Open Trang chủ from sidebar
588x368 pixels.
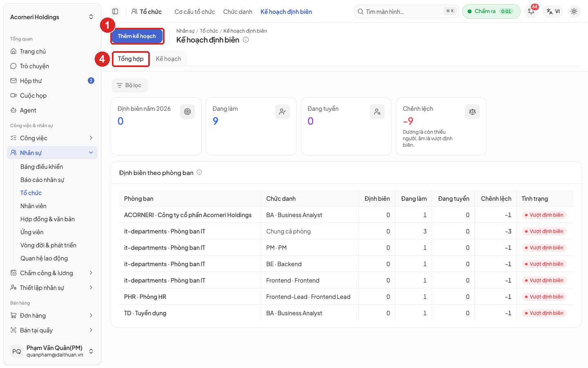52,52
